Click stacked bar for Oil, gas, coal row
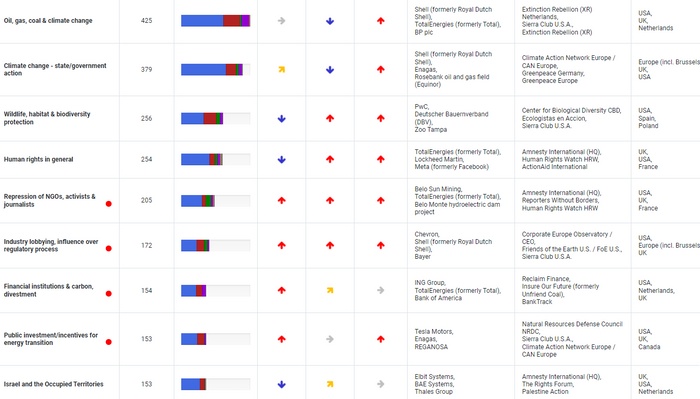This screenshot has width=700, height=399. pos(216,21)
